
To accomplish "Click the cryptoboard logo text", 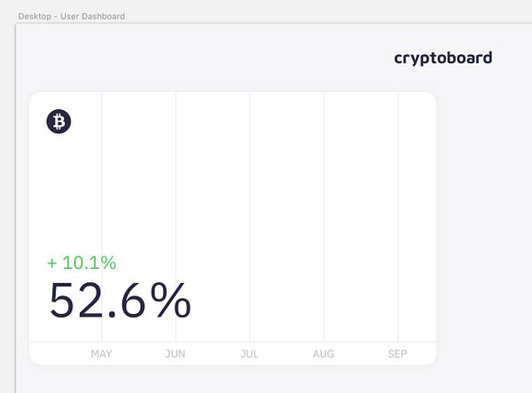I will [442, 59].
